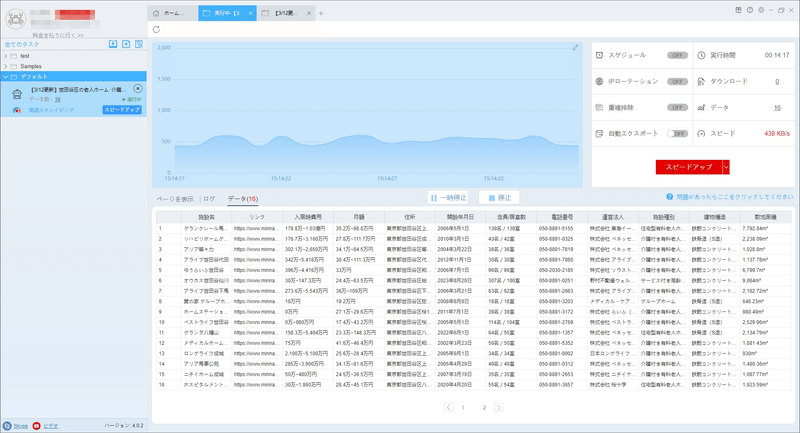The image size is (800, 433).
Task: Go to previous page arrow in pagination
Action: click(448, 407)
